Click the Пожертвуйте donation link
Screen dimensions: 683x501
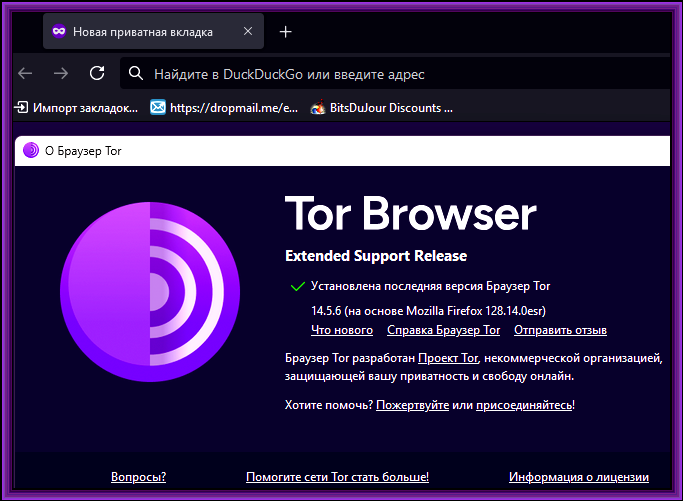(413, 405)
